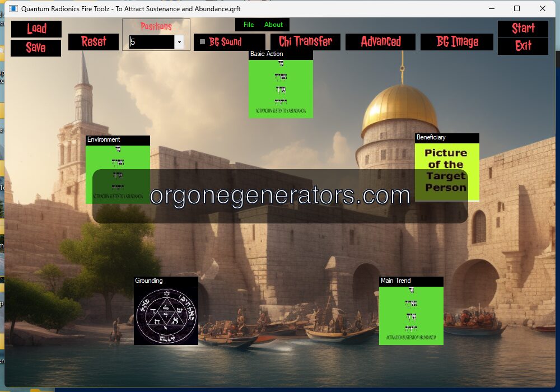Click the Positions number input field

tap(152, 42)
